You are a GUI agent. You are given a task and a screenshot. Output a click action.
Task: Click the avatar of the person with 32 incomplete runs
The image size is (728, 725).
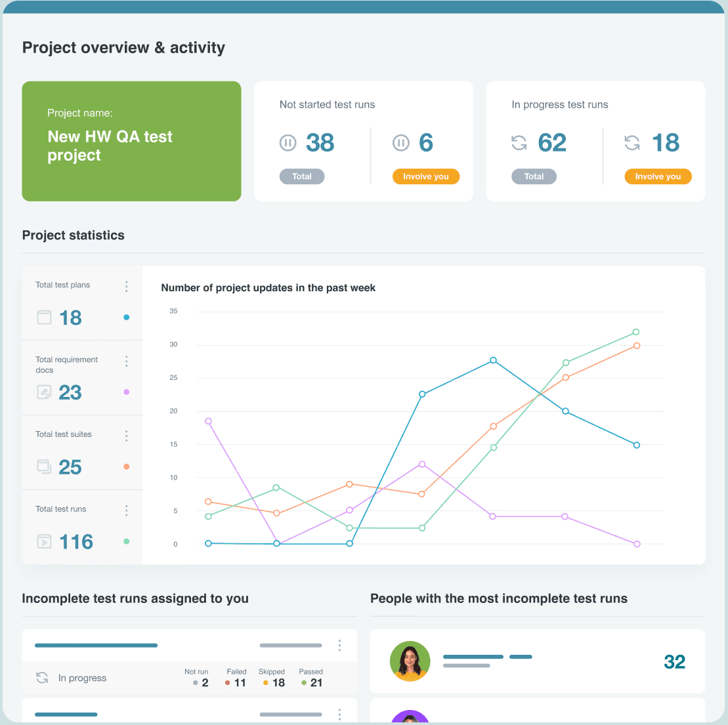(410, 661)
